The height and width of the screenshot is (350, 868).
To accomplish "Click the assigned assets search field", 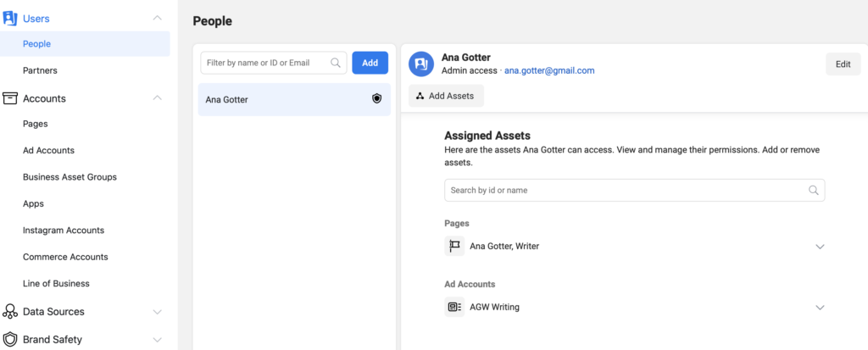I will pyautogui.click(x=626, y=191).
